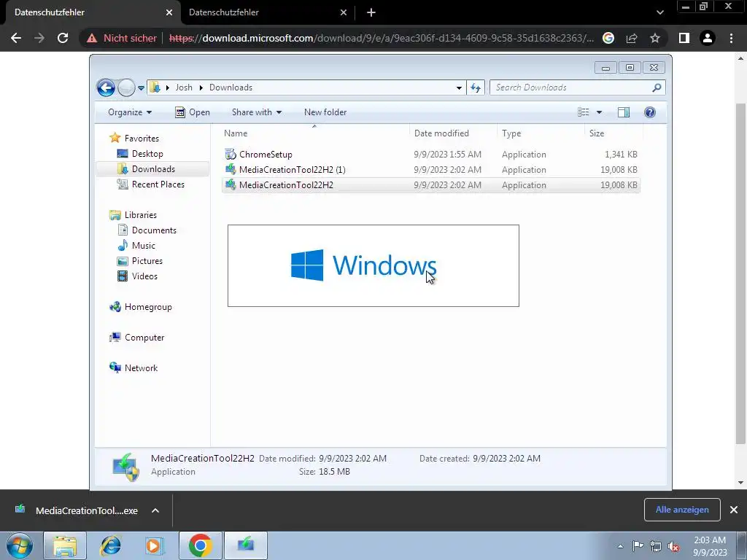Go back in the Explorer window
747x560 pixels.
pos(106,87)
